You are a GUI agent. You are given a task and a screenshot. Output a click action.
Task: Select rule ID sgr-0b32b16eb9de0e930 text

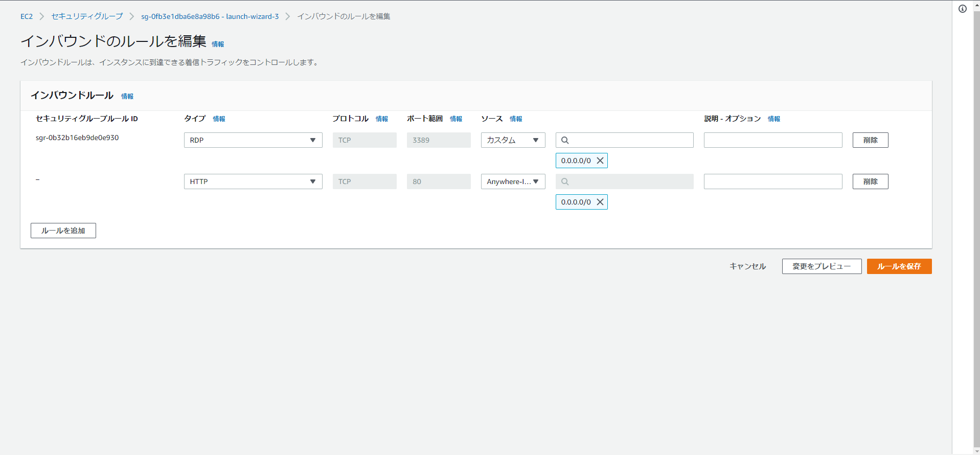pyautogui.click(x=77, y=138)
